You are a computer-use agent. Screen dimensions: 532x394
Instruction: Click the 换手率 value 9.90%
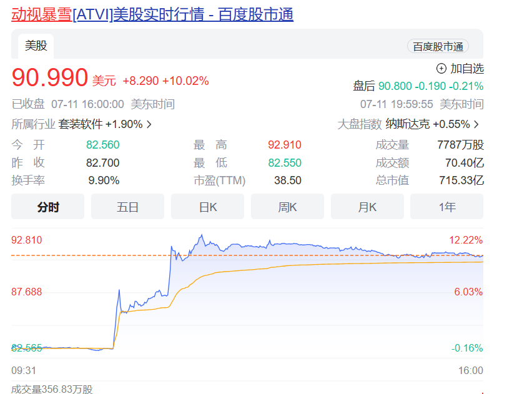click(x=104, y=180)
